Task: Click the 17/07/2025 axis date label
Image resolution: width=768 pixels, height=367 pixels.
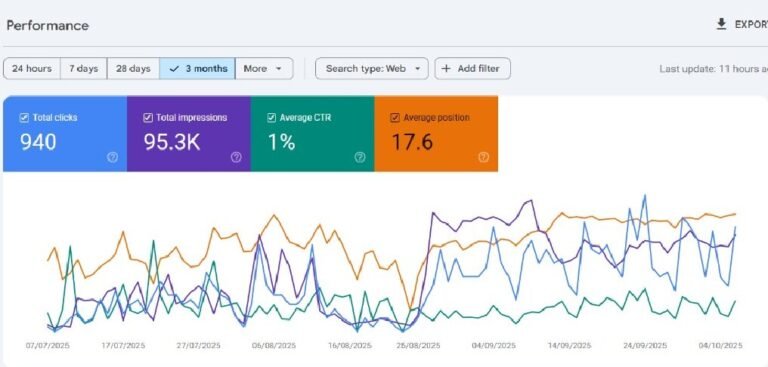Action: tap(123, 345)
